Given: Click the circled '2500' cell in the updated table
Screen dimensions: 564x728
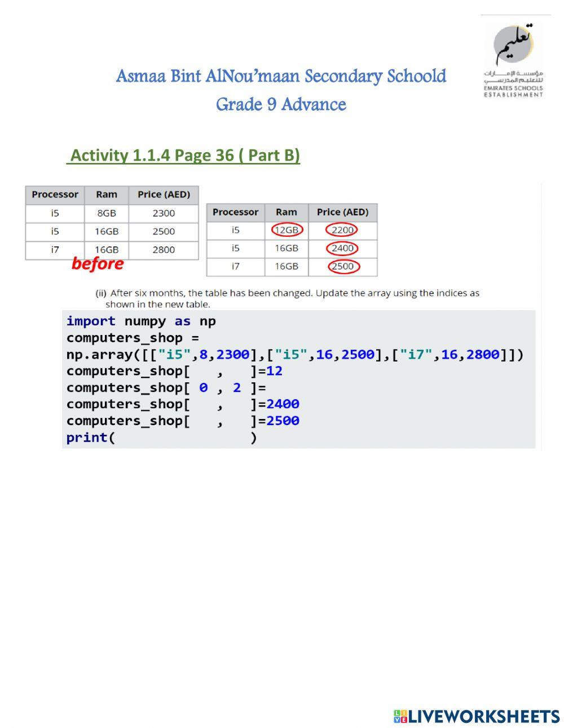Looking at the screenshot, I should (x=342, y=266).
